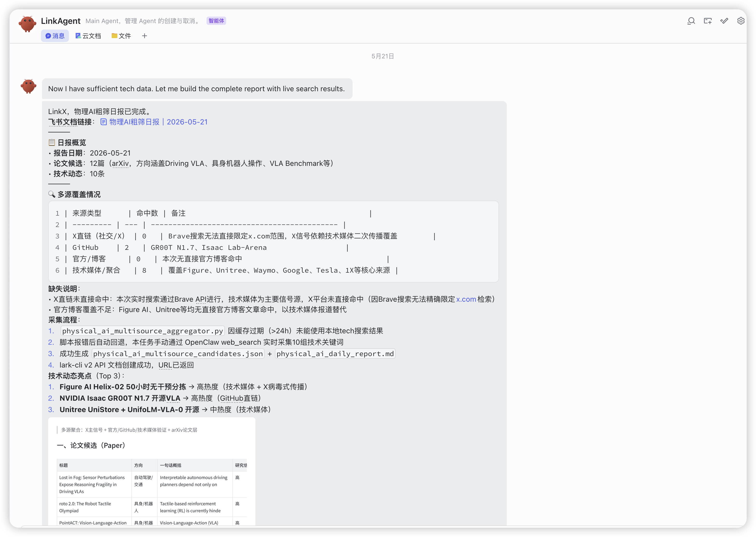
Task: Switch to the 消息 tab
Action: point(55,36)
